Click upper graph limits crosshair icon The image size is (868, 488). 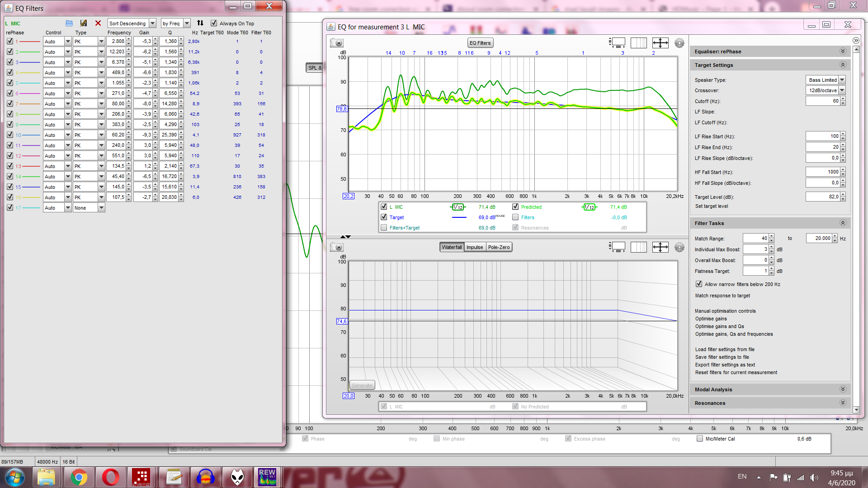click(660, 43)
